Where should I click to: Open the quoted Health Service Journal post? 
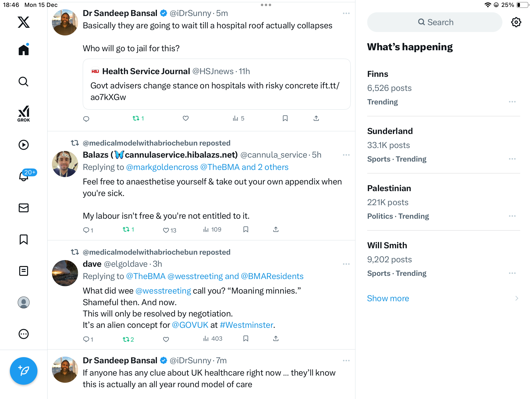pos(216,84)
